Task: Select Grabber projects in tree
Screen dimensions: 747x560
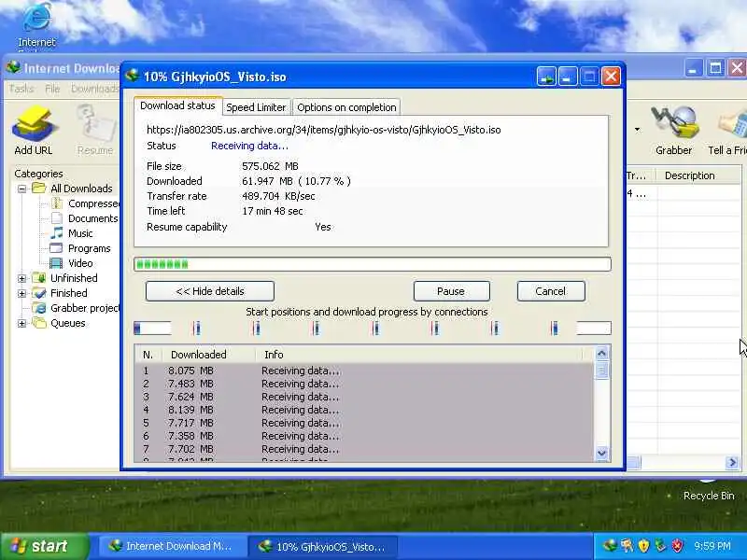Action: pos(77,308)
